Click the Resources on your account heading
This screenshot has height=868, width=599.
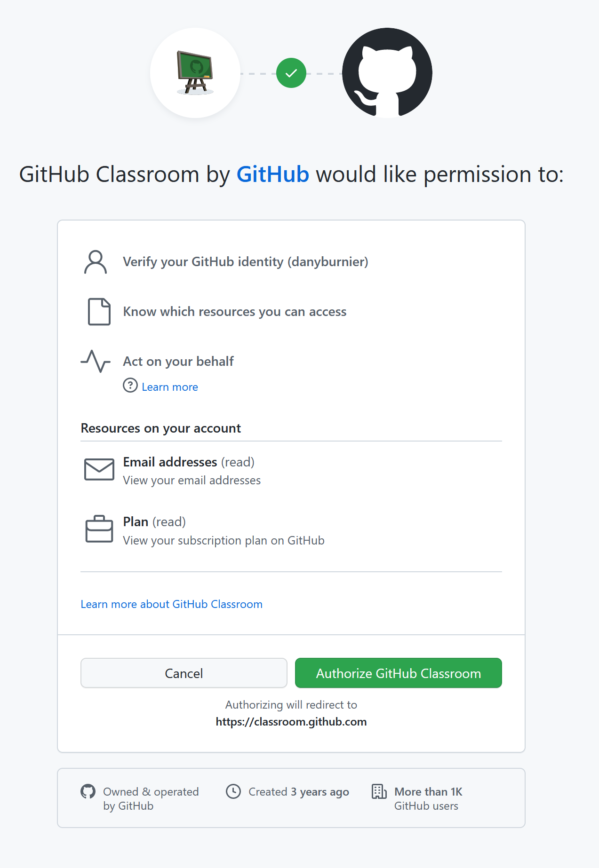(x=160, y=428)
